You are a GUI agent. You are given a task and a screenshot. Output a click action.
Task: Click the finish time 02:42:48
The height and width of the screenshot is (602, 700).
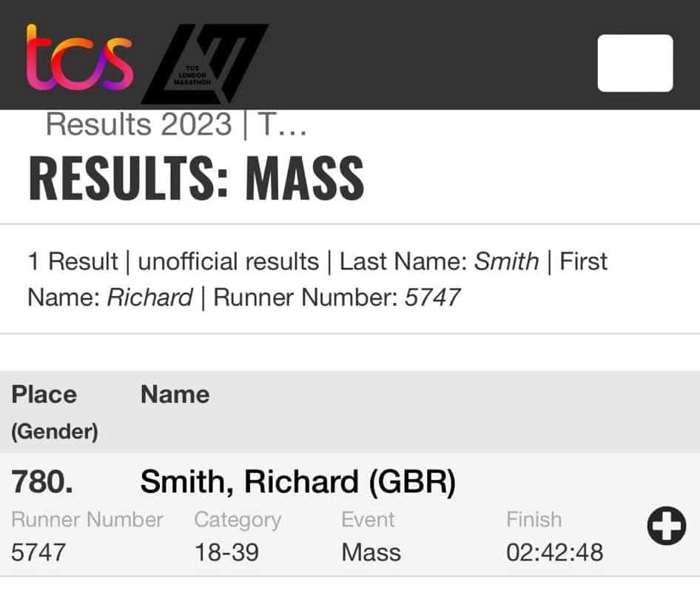tap(555, 552)
